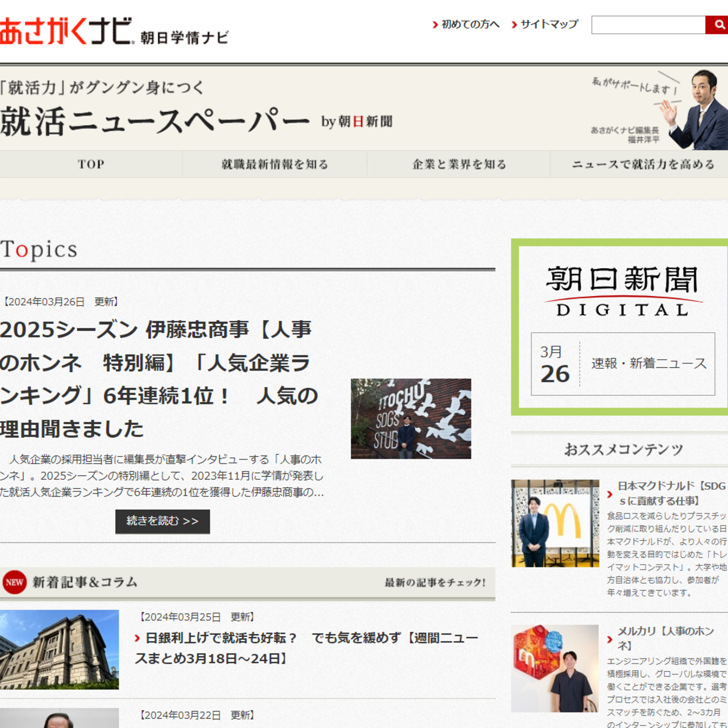This screenshot has height=728, width=728.
Task: Open the サイトマップ link
Action: 549,25
